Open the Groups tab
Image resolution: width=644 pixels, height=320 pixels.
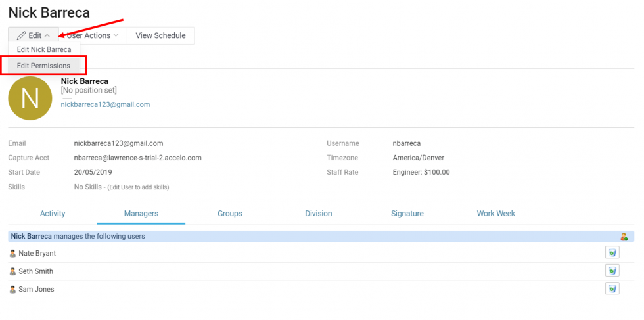pos(230,214)
